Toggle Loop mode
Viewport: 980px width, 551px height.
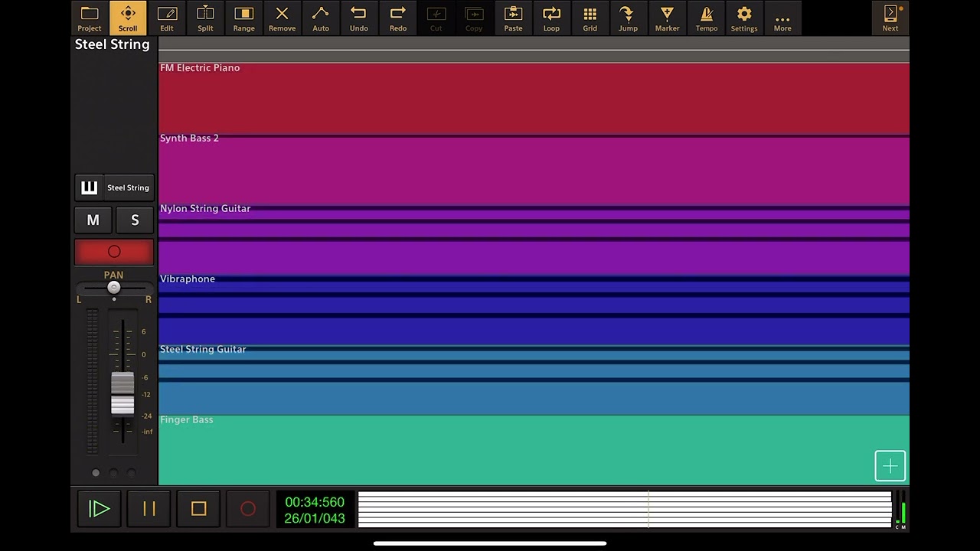point(551,18)
